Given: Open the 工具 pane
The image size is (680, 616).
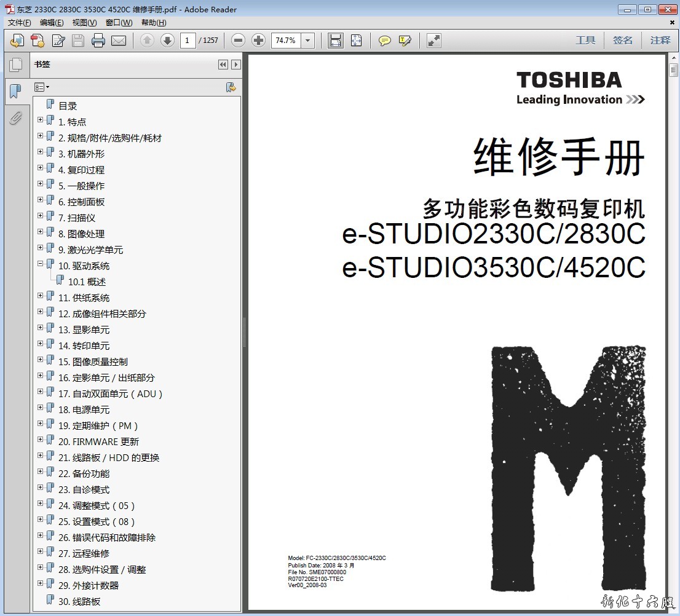Looking at the screenshot, I should coord(585,40).
